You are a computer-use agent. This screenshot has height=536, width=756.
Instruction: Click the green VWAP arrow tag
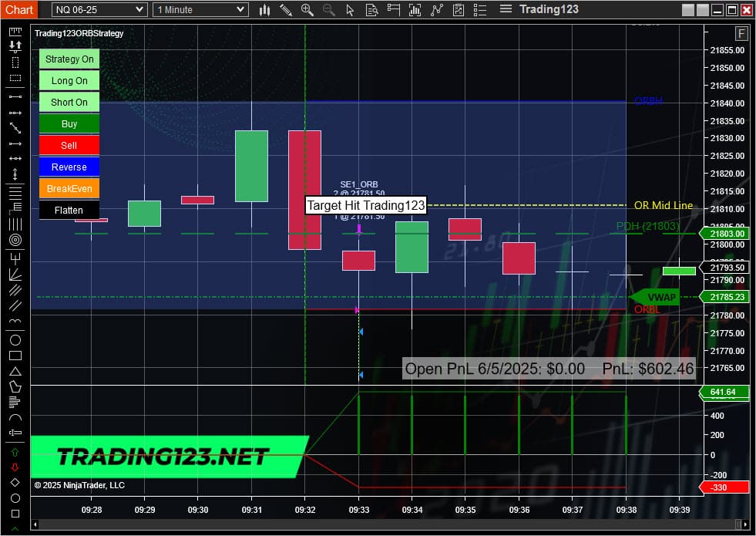click(x=655, y=297)
